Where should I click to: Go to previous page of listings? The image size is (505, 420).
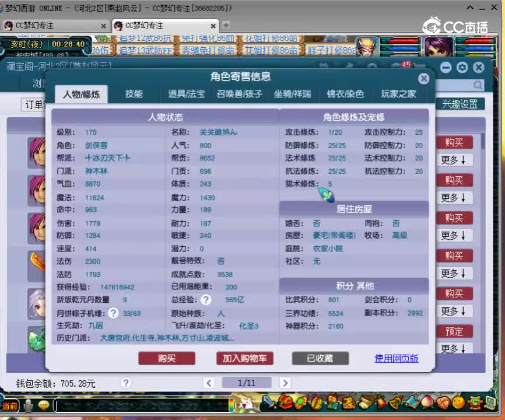[209, 383]
